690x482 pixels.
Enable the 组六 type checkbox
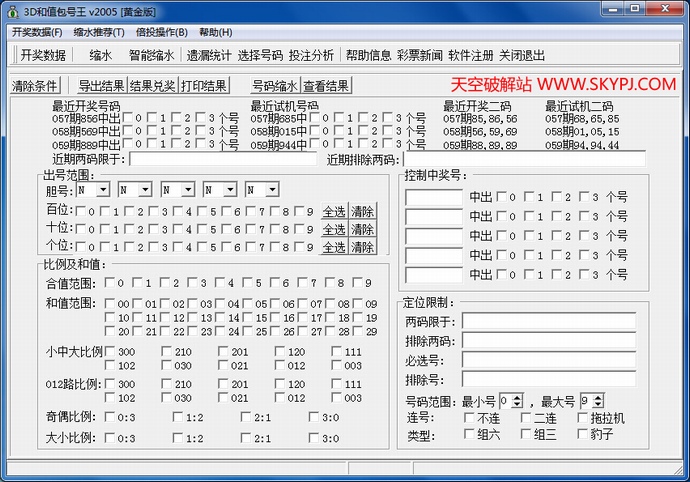[x=470, y=434]
